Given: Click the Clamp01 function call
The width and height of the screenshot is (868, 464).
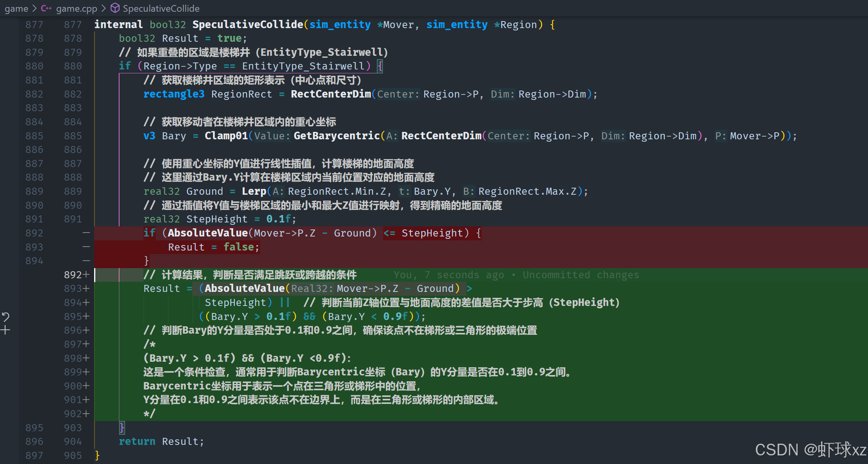Looking at the screenshot, I should [226, 136].
